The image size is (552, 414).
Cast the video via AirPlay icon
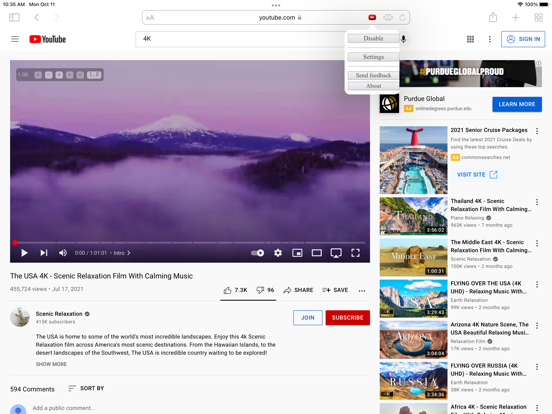point(336,253)
